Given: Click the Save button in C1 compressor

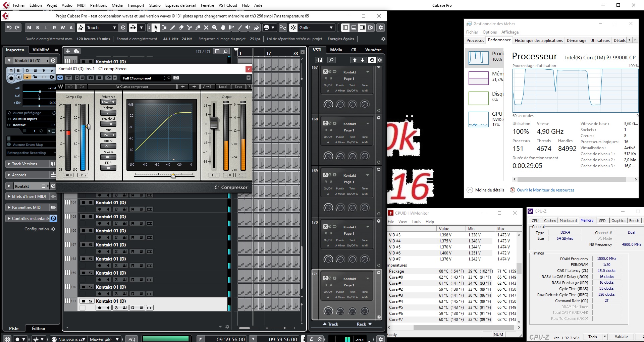Looking at the screenshot, I should pos(238,87).
